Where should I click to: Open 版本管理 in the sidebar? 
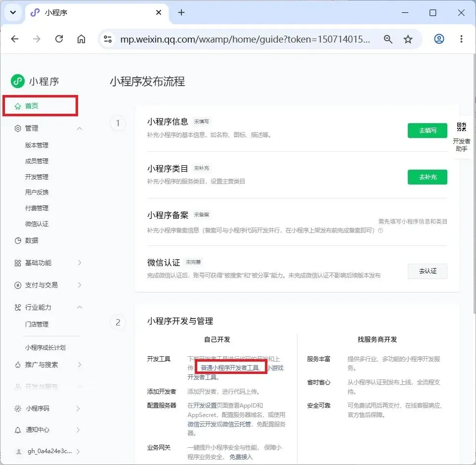[x=37, y=145]
